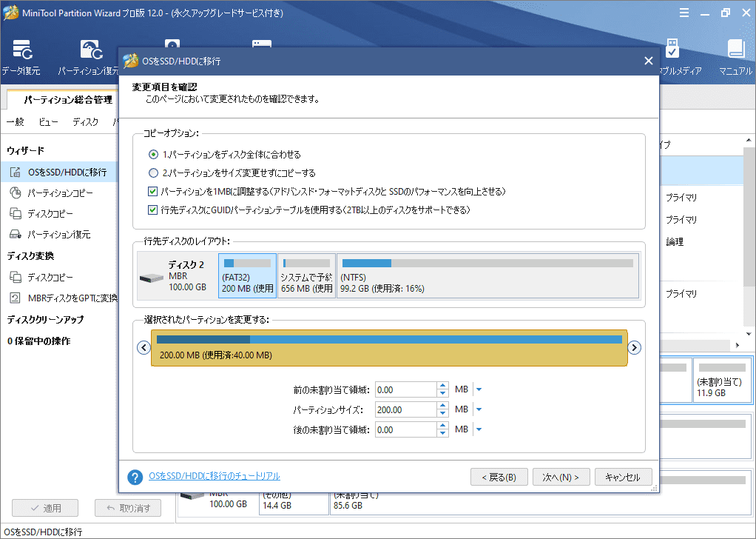Click the 前の未割り当て領域 input field

point(406,389)
